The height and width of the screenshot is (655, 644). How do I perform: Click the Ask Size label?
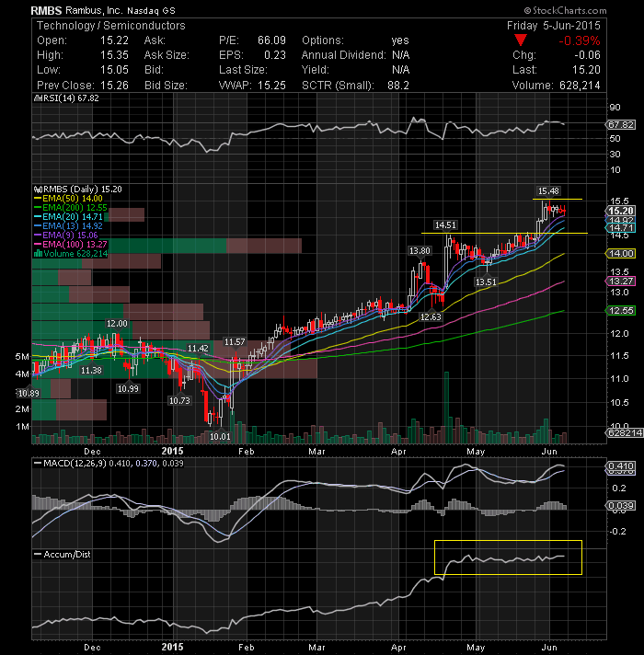click(x=167, y=55)
